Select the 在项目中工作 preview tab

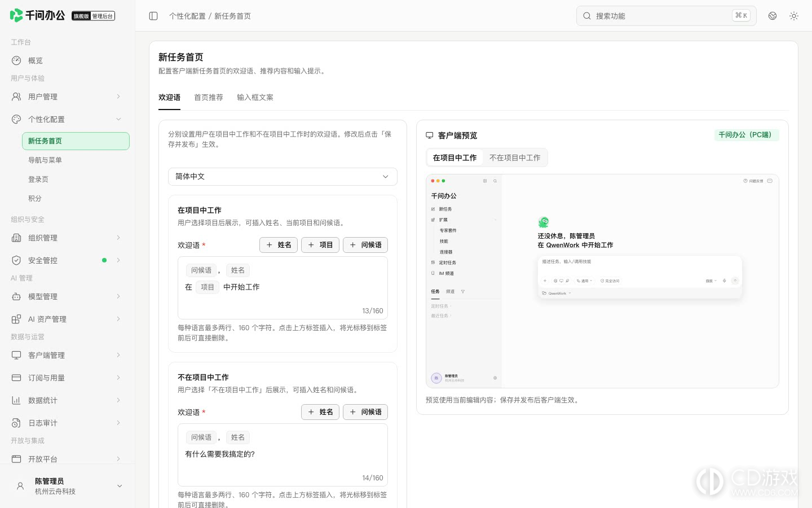click(454, 158)
